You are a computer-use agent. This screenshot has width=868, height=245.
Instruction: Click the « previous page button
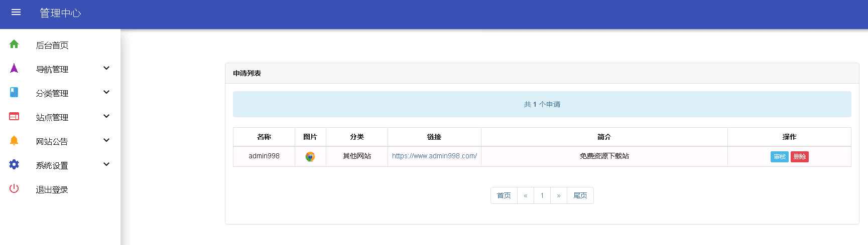coord(526,195)
